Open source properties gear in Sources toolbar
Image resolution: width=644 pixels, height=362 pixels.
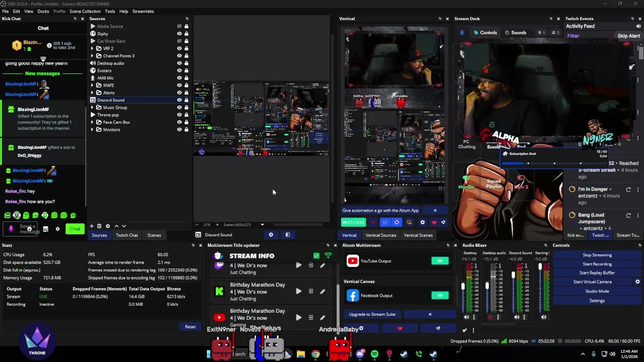tap(108, 226)
